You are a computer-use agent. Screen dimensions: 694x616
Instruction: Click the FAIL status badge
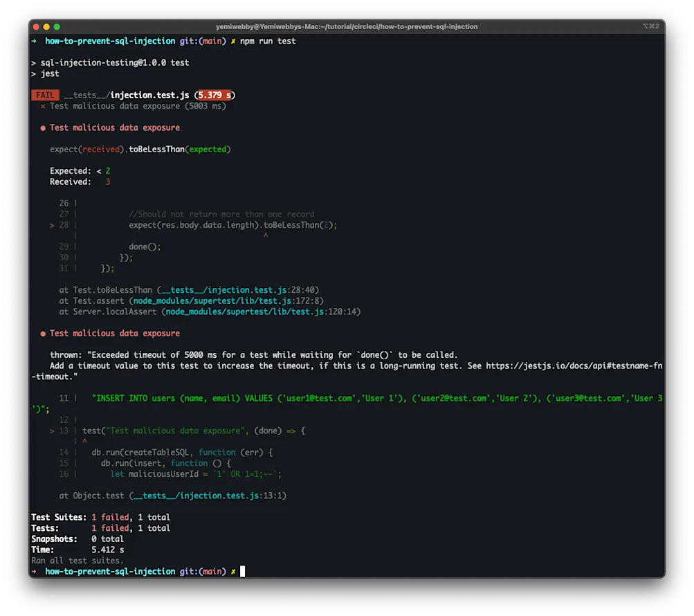(44, 95)
